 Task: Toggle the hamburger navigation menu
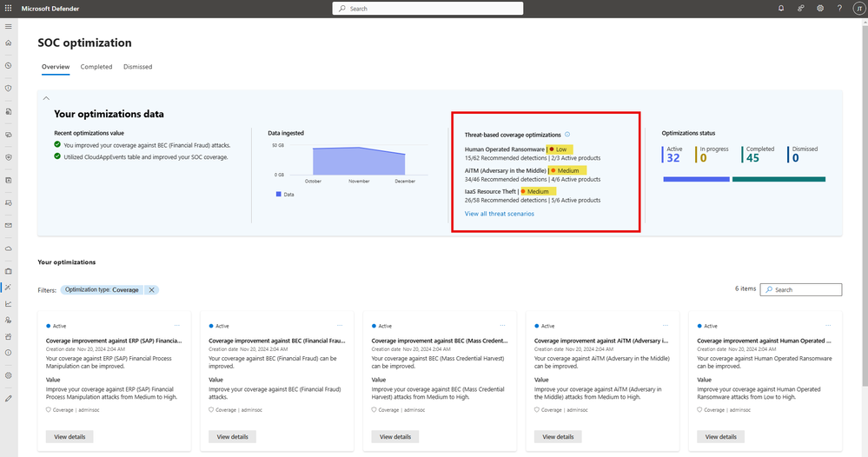point(9,26)
